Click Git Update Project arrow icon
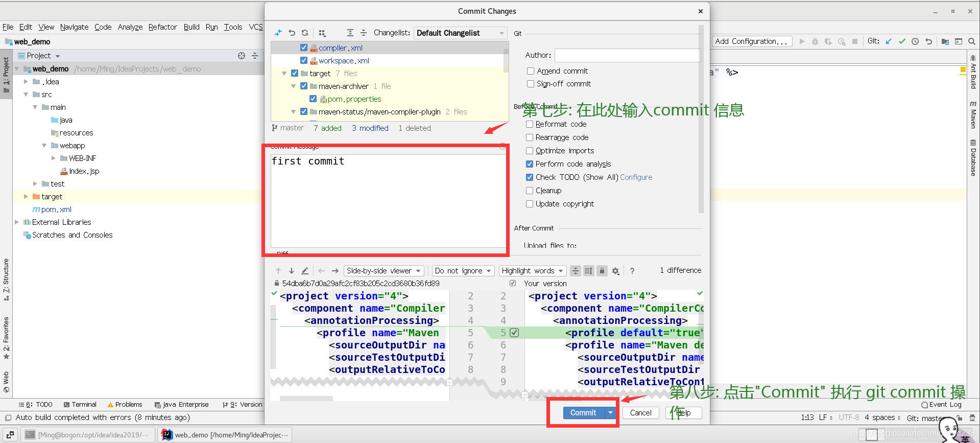Screen dimensions: 980x443 pyautogui.click(x=889, y=41)
